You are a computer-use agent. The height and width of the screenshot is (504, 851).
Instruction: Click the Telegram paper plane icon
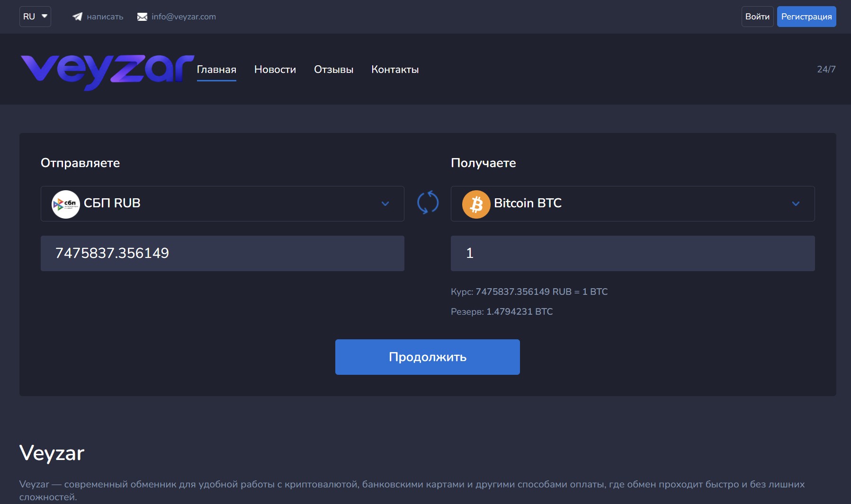[x=77, y=17]
